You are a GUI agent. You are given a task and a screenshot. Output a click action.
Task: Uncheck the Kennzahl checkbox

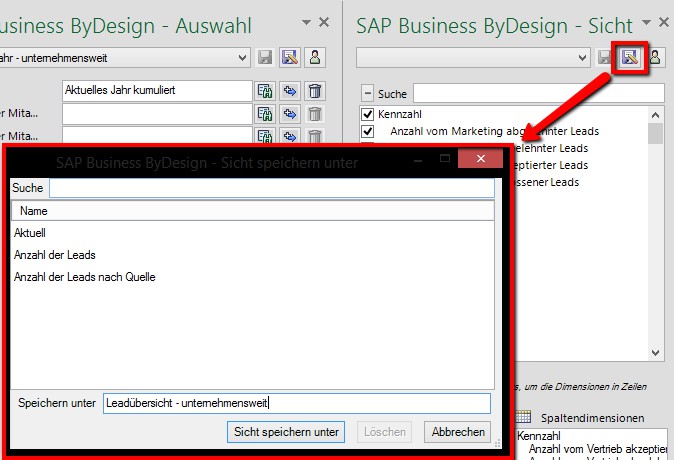click(368, 114)
